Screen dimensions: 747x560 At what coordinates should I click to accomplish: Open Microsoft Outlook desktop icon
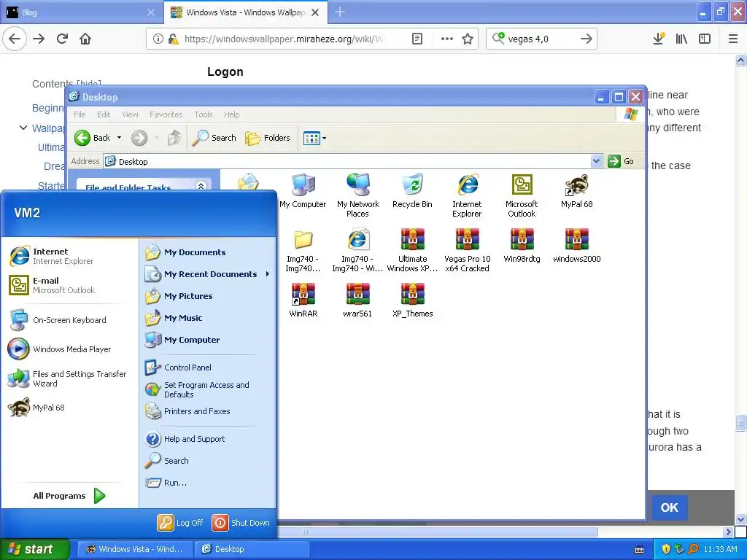(522, 195)
